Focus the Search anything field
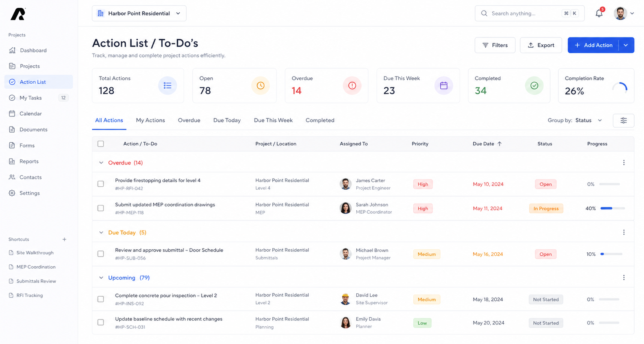644x344 pixels. (530, 14)
